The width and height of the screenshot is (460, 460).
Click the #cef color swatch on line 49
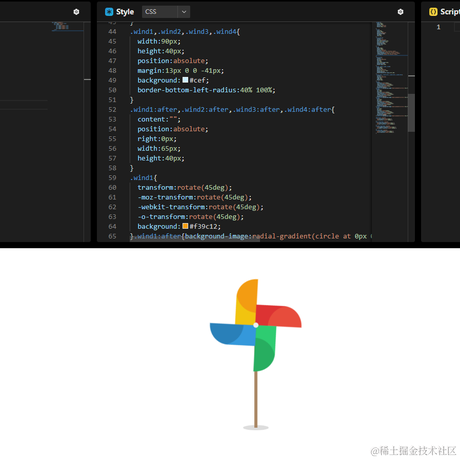pos(185,80)
